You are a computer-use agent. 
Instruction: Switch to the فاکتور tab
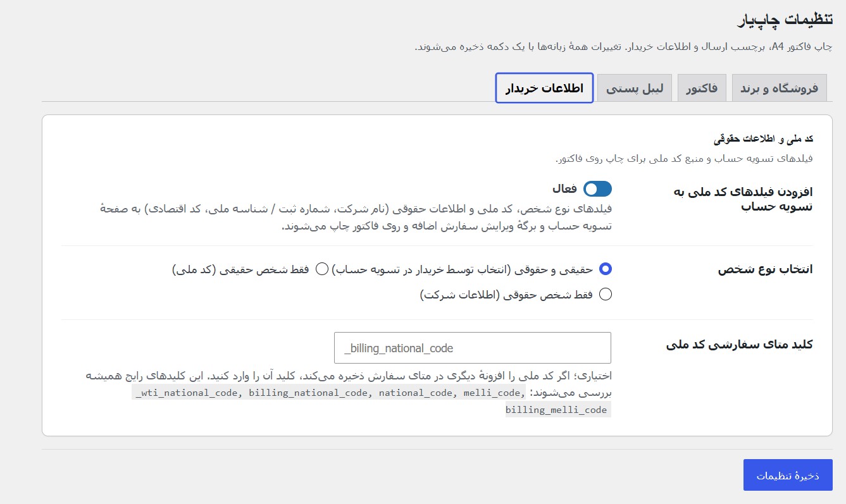click(x=702, y=88)
